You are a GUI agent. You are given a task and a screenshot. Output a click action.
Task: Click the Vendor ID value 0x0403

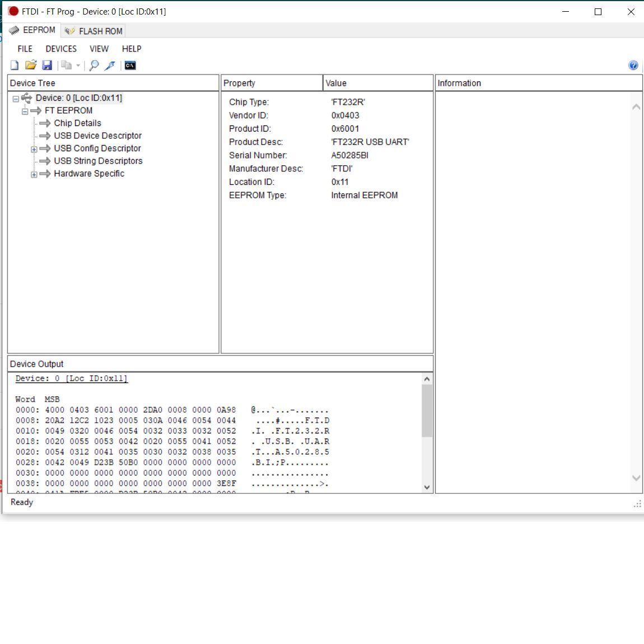[x=345, y=115]
